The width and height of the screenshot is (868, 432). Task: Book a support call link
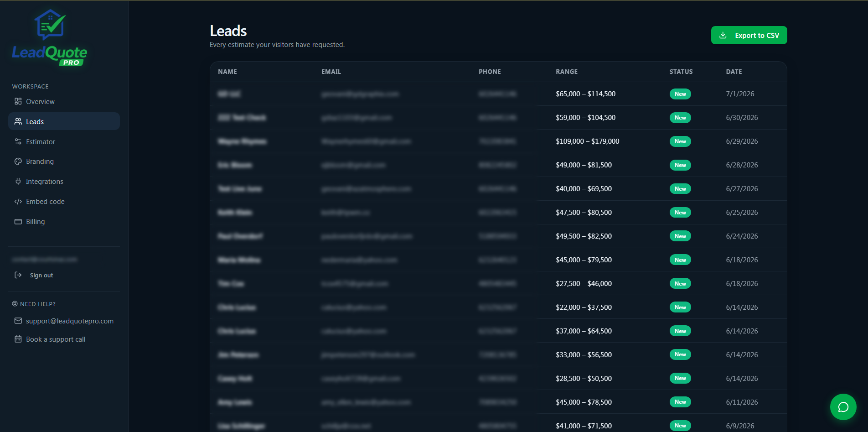pyautogui.click(x=56, y=339)
